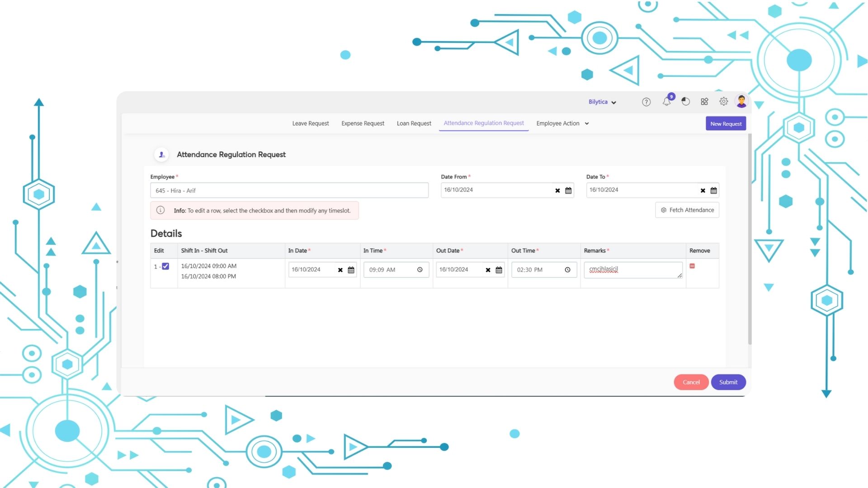Clear the Date To field value

(702, 190)
